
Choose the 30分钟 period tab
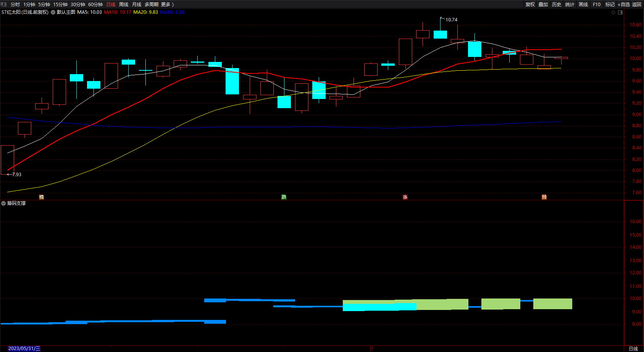[78, 5]
